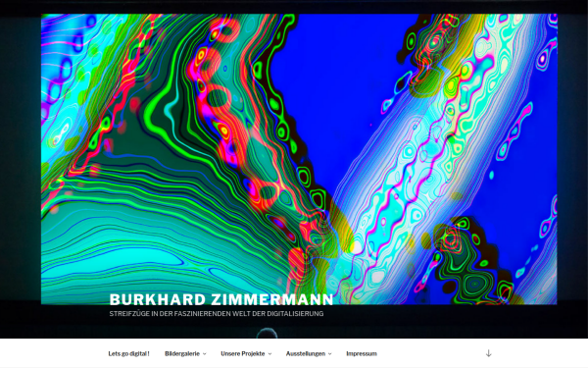Click the scroll-down arrow icon
588x368 pixels.
488,353
